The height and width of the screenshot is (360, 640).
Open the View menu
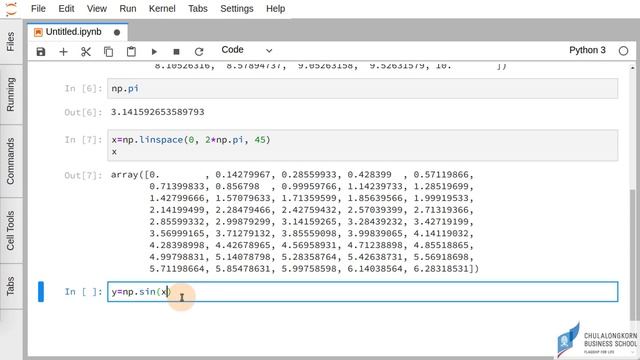tap(97, 9)
